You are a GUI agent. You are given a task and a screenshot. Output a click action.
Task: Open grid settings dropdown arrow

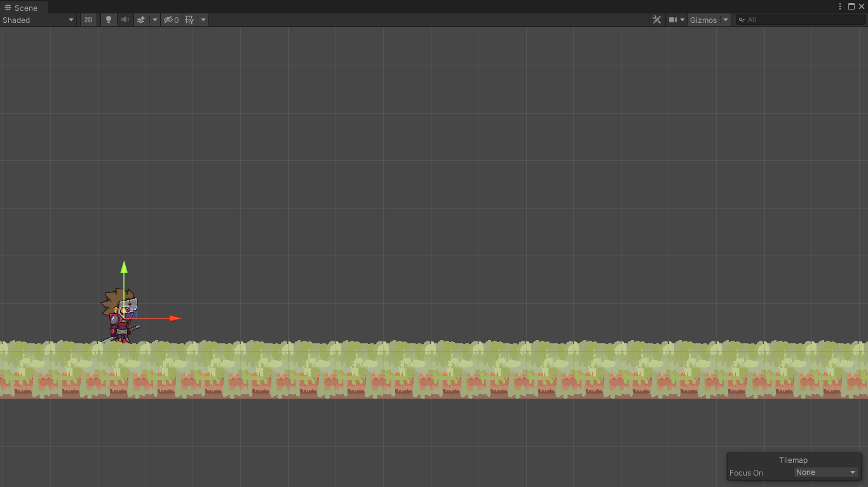pyautogui.click(x=203, y=20)
